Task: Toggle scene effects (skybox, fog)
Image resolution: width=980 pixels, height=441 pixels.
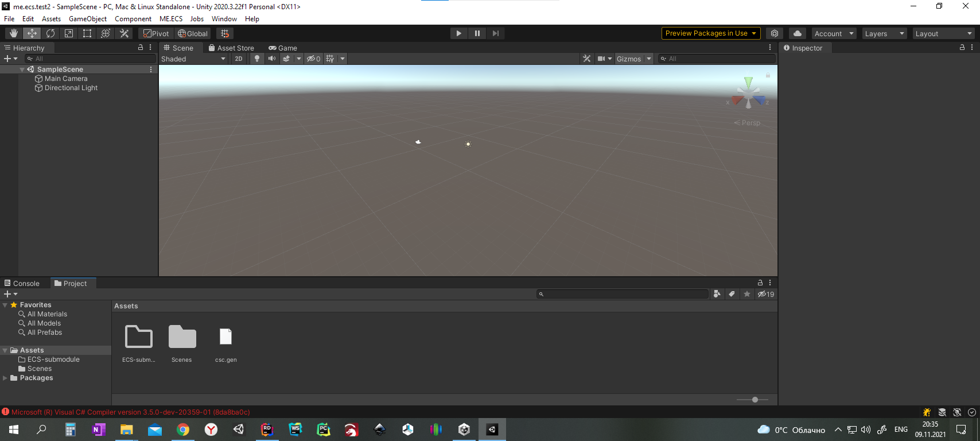Action: pyautogui.click(x=286, y=59)
